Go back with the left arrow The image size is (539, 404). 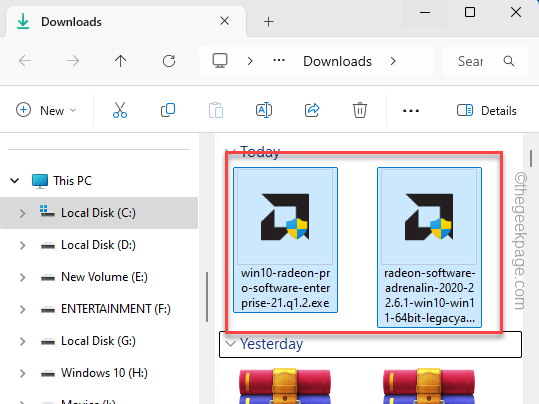coord(25,61)
